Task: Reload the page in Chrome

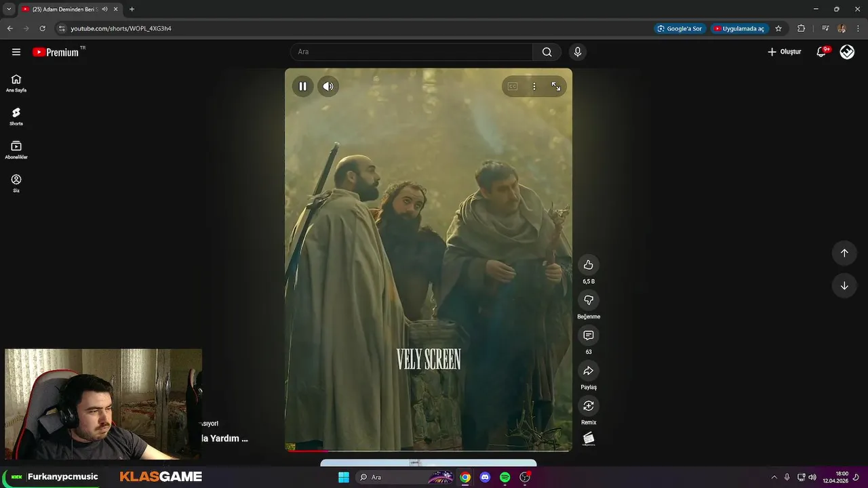Action: tap(42, 28)
